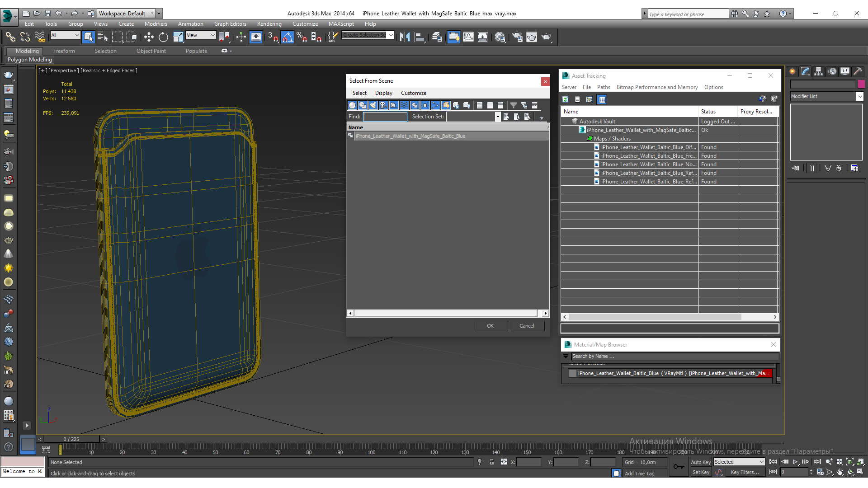The width and height of the screenshot is (868, 488).
Task: Open the Selected key filter dropdown
Action: [x=739, y=462]
